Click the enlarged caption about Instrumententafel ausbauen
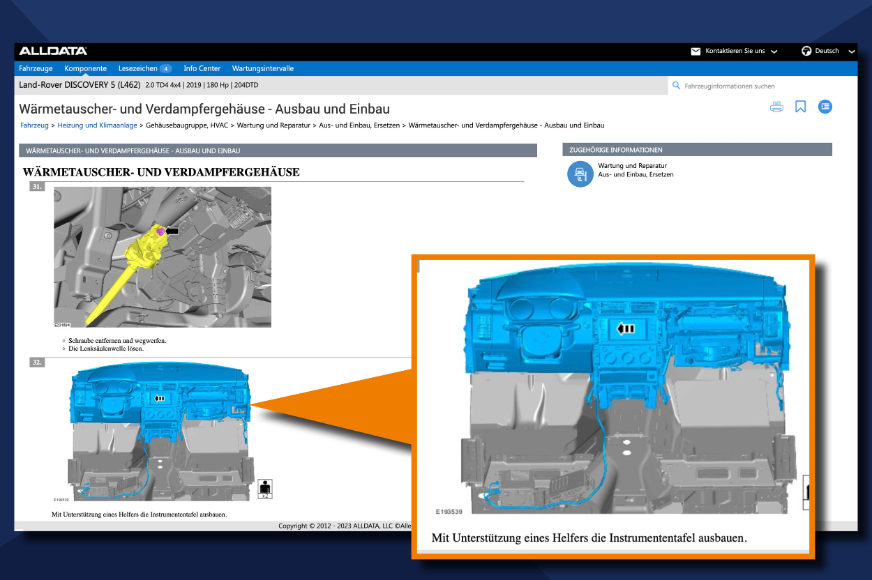Screen dimensions: 872x580 [x=589, y=538]
